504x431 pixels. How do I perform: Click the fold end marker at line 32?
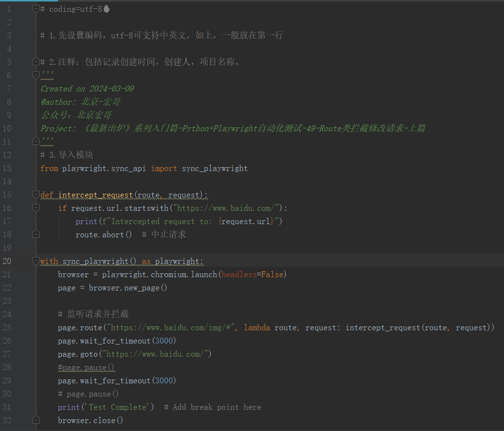[35, 420]
